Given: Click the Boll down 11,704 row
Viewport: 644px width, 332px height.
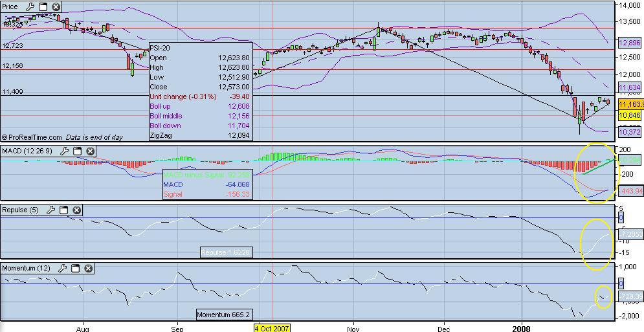Looking at the screenshot, I should tap(199, 126).
